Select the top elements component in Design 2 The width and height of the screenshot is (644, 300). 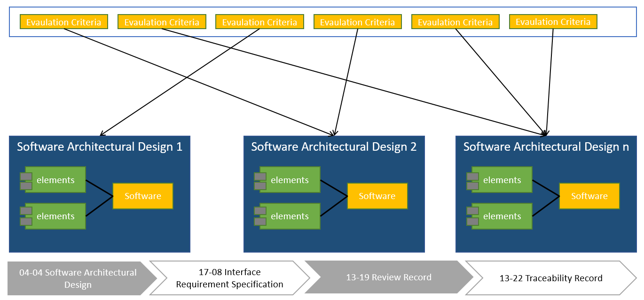pos(291,180)
